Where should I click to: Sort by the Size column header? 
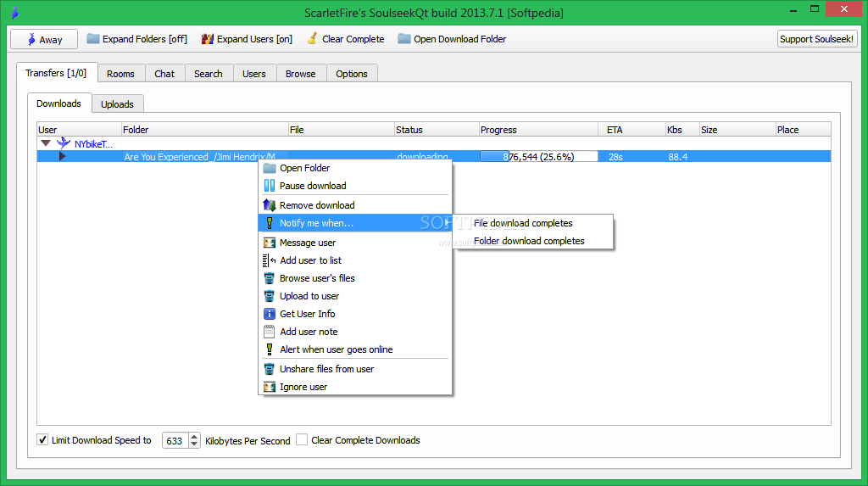[737, 130]
